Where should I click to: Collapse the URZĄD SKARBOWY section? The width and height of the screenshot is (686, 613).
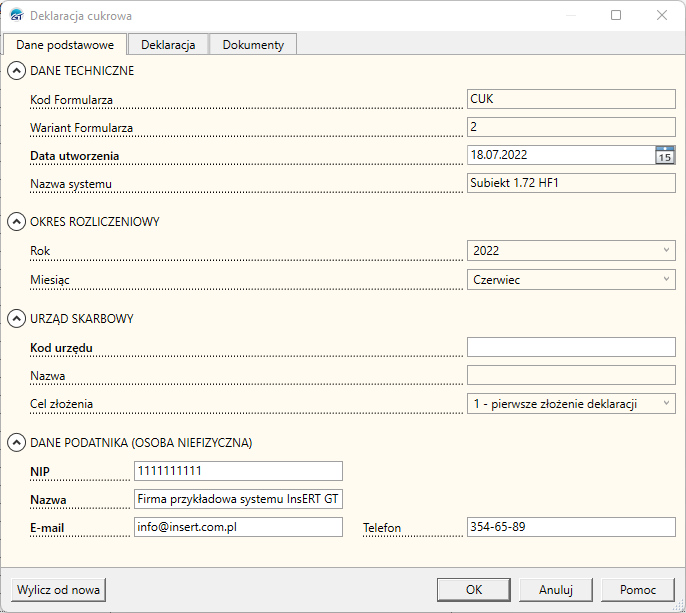17,319
